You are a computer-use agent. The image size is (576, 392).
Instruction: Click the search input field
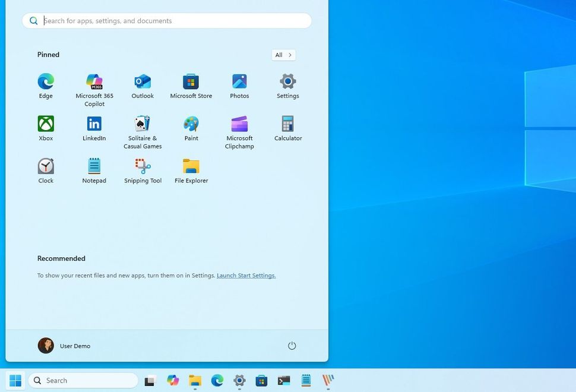coord(166,20)
